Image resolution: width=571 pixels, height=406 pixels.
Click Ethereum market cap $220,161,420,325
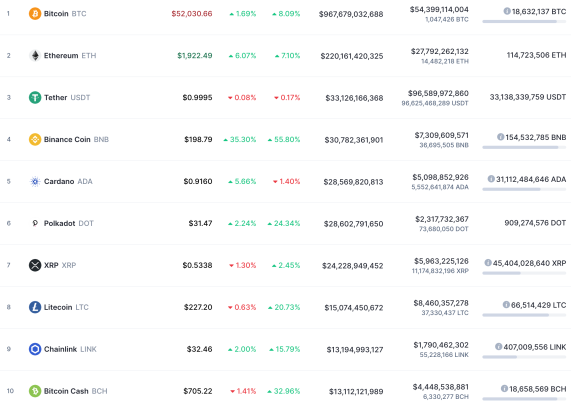(352, 56)
